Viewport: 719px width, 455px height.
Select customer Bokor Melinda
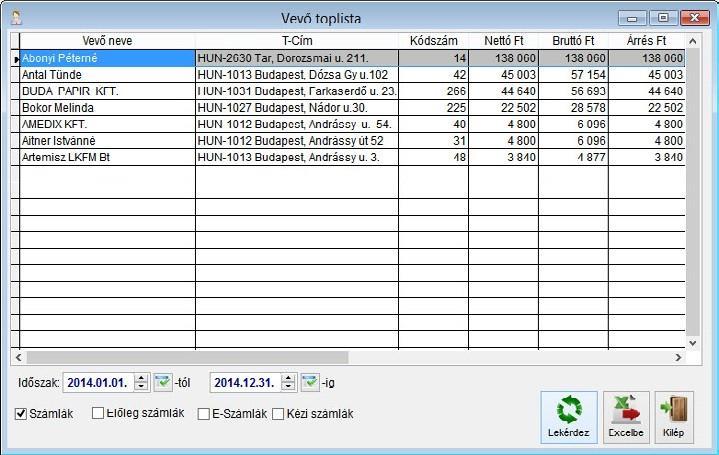(107, 108)
